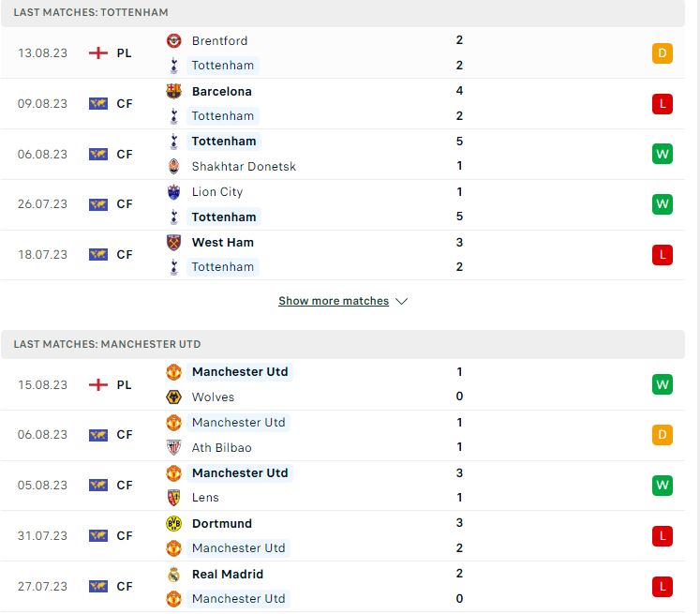The height and width of the screenshot is (614, 700).
Task: Expand the Show more matches chevron
Action: click(x=401, y=302)
